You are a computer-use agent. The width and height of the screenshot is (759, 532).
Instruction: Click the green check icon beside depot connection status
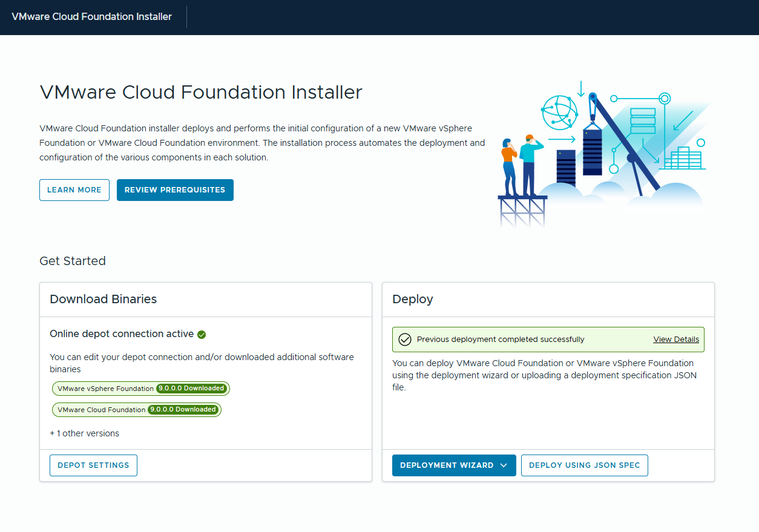tap(202, 335)
